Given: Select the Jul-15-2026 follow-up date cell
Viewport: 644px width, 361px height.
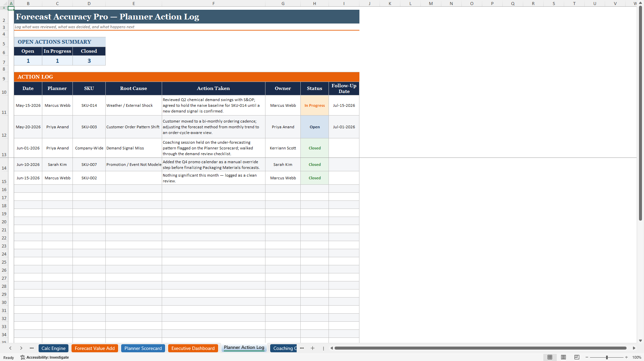Looking at the screenshot, I should 344,105.
